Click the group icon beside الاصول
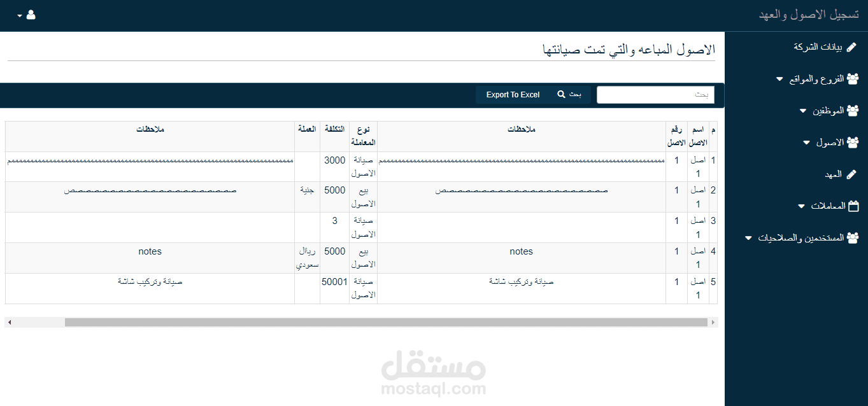Screen dimensions: 868x406 pyautogui.click(x=853, y=143)
